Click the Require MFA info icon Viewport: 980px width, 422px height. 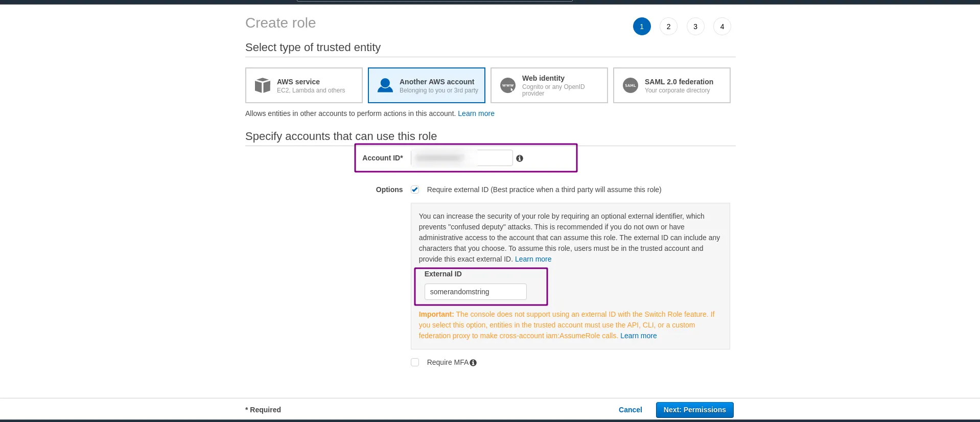point(473,363)
